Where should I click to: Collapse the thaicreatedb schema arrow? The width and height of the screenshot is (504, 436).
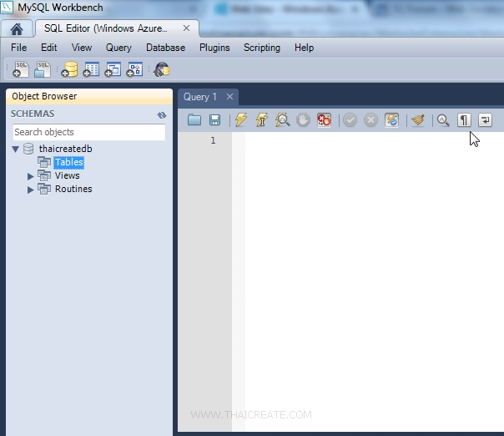[x=15, y=149]
